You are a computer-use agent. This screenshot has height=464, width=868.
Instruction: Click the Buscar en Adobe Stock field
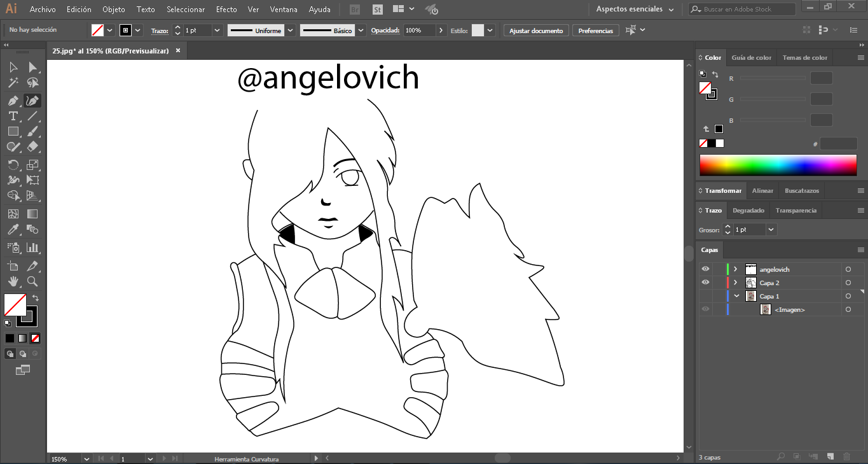pyautogui.click(x=741, y=10)
